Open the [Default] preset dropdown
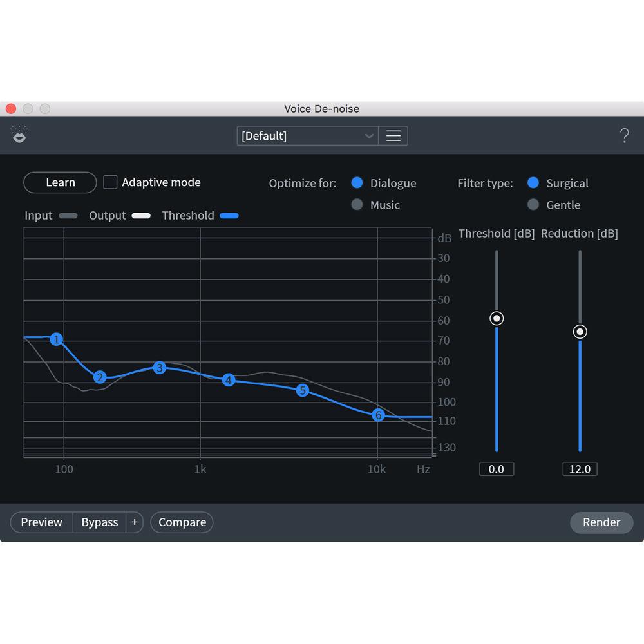This screenshot has height=644, width=644. [x=303, y=135]
